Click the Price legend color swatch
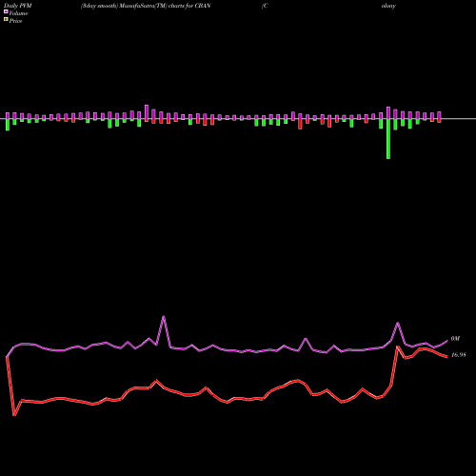Viewport: 476px width, 476px height. (x=6, y=20)
